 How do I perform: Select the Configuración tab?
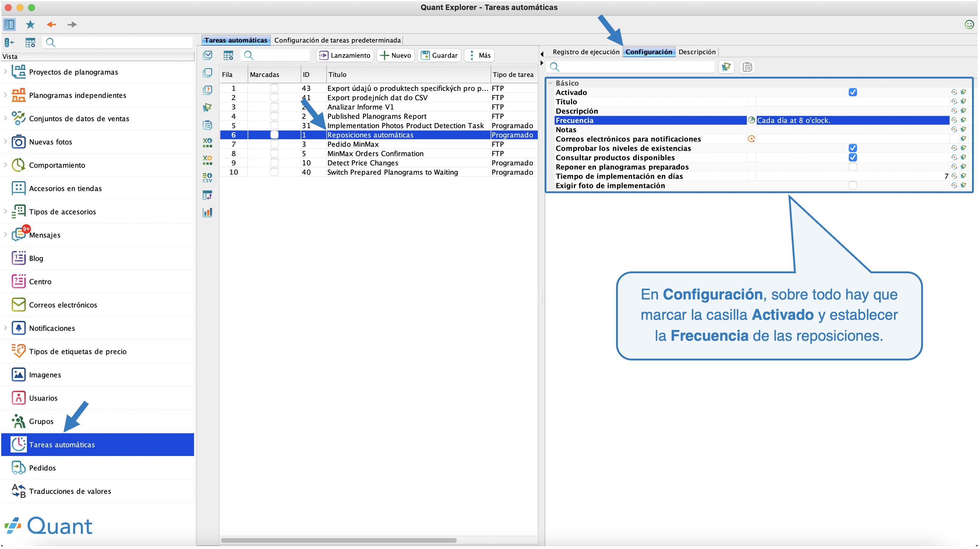click(x=649, y=52)
